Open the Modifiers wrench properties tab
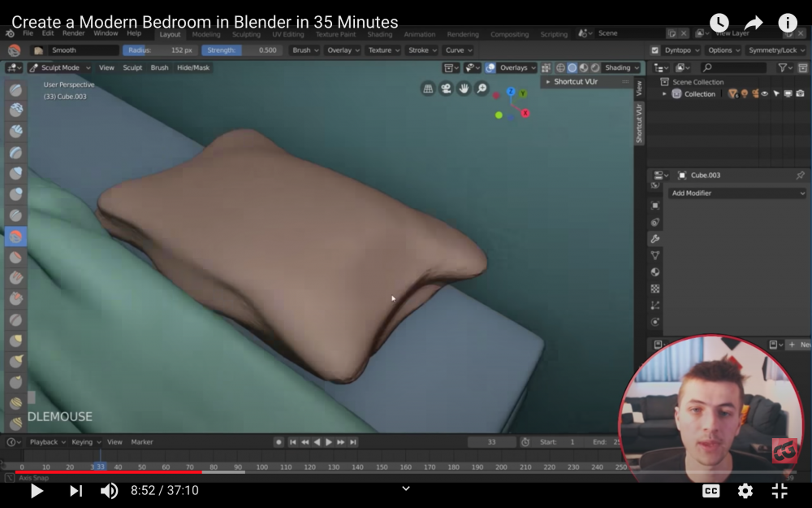Image resolution: width=812 pixels, height=508 pixels. pos(655,239)
